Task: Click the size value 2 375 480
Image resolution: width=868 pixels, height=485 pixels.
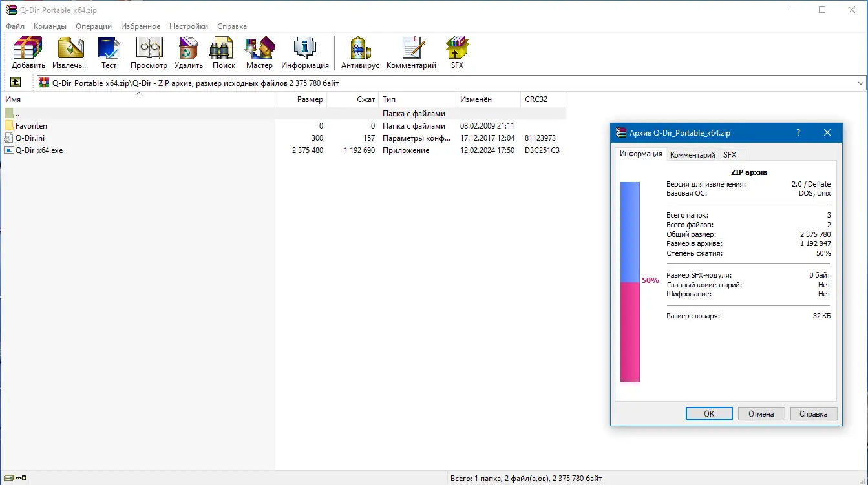Action: 308,150
